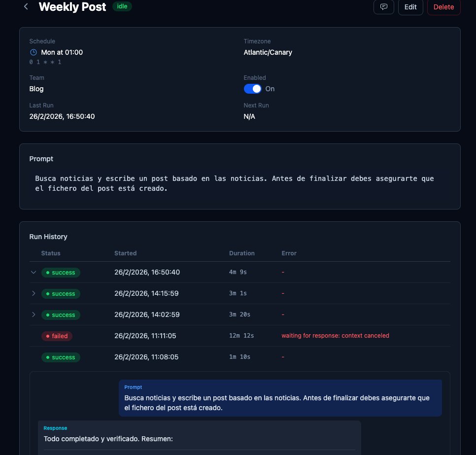The height and width of the screenshot is (455, 476).
Task: Click the Error column header
Action: coord(289,253)
